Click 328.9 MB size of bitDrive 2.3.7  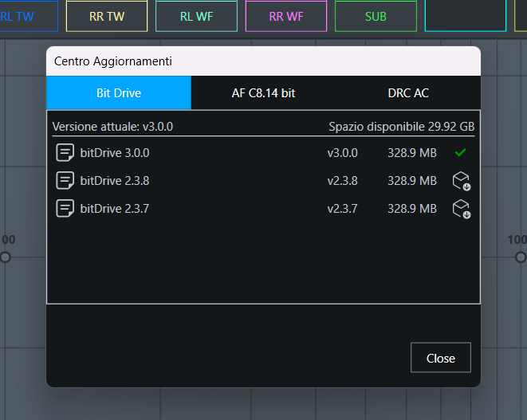coord(412,209)
